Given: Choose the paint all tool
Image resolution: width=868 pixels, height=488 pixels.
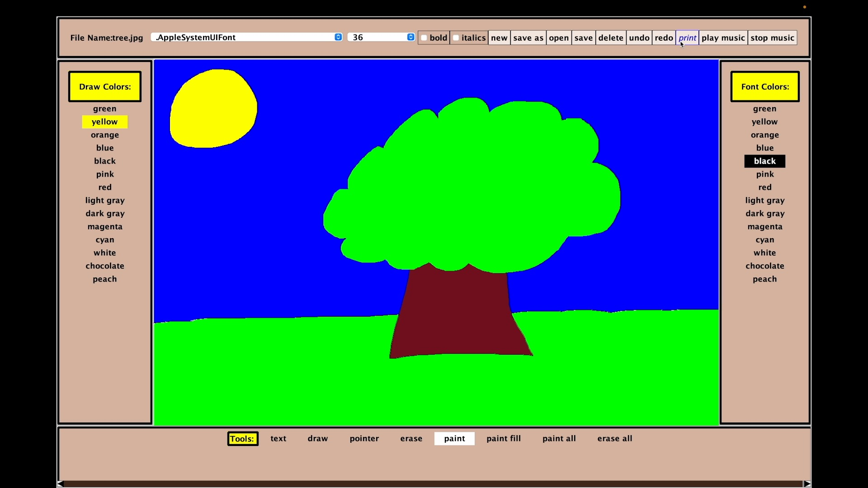Looking at the screenshot, I should (x=559, y=438).
